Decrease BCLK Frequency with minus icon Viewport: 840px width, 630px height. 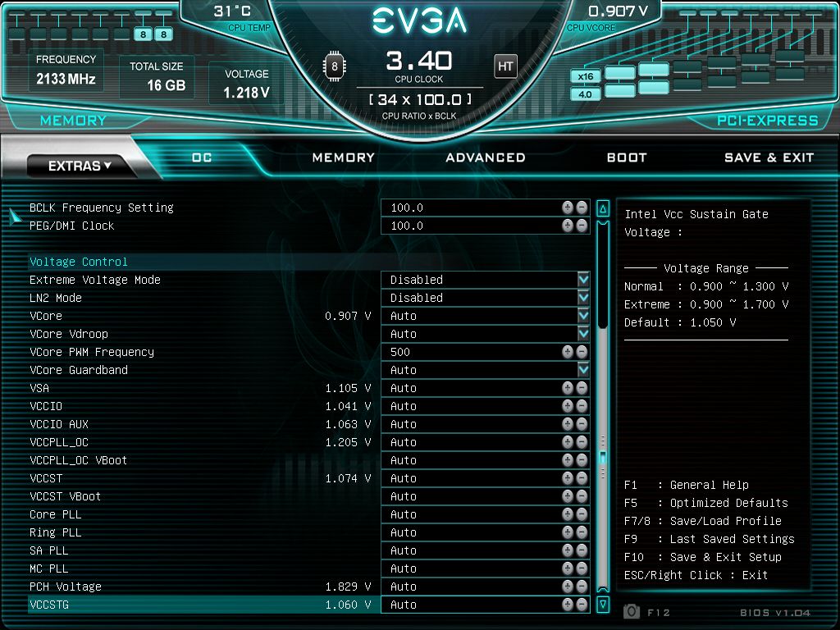582,208
